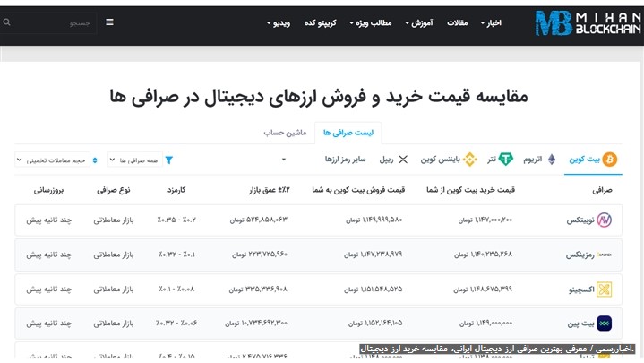The width and height of the screenshot is (644, 363).
Task: Select the تتر Tether icon
Action: click(x=505, y=160)
